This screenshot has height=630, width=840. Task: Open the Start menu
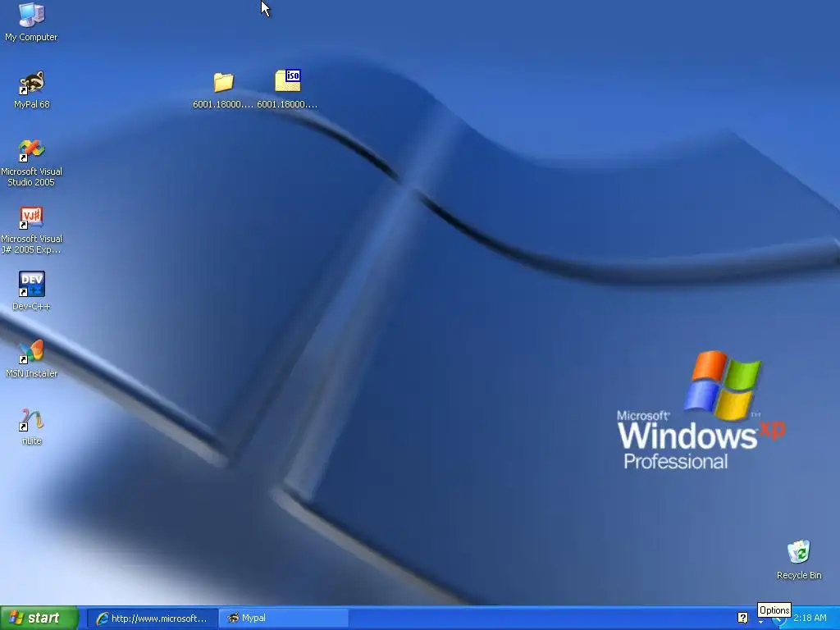39,619
